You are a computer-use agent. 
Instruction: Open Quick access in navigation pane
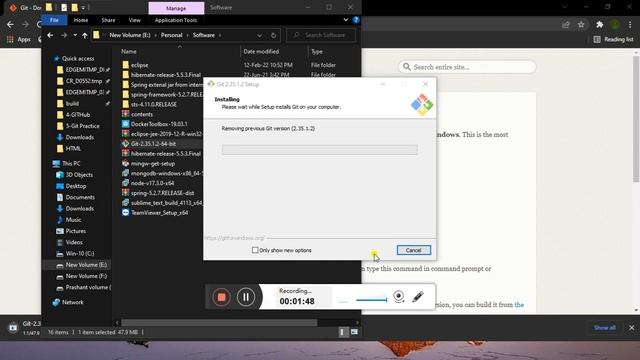coord(78,59)
